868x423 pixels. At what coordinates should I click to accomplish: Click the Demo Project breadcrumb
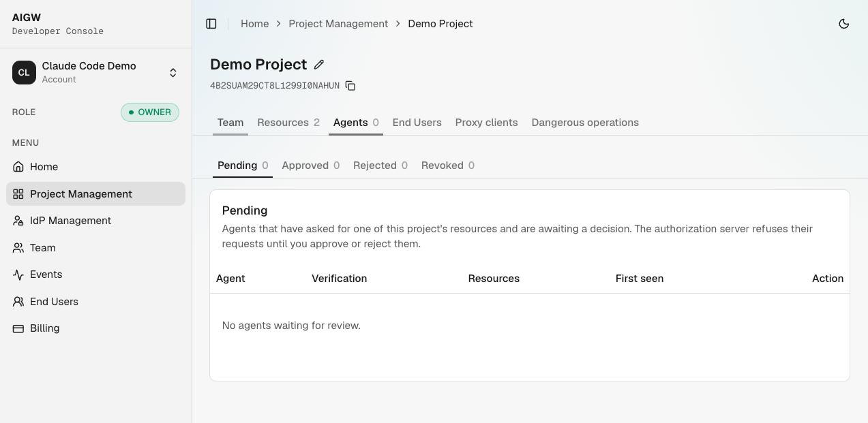tap(440, 24)
